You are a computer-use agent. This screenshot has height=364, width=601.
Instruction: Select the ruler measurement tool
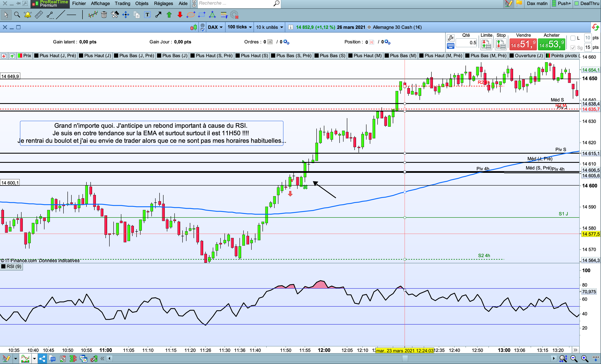(x=39, y=15)
